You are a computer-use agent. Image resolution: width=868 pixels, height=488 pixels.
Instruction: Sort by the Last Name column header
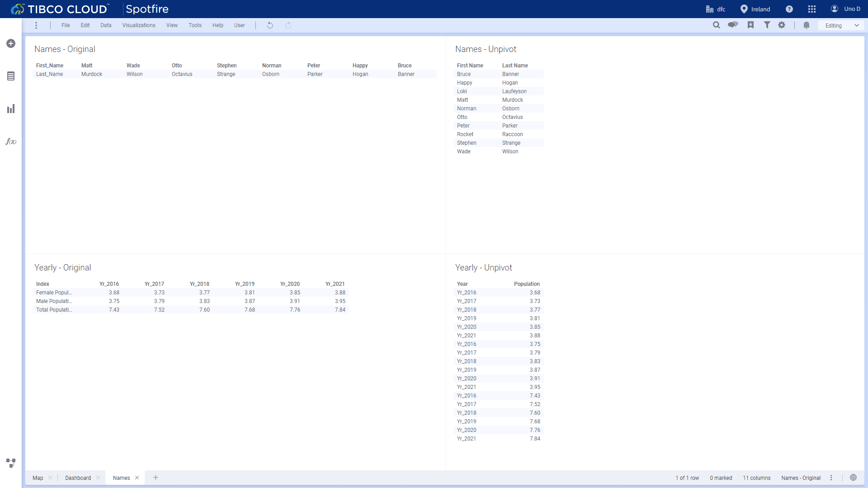[515, 66]
